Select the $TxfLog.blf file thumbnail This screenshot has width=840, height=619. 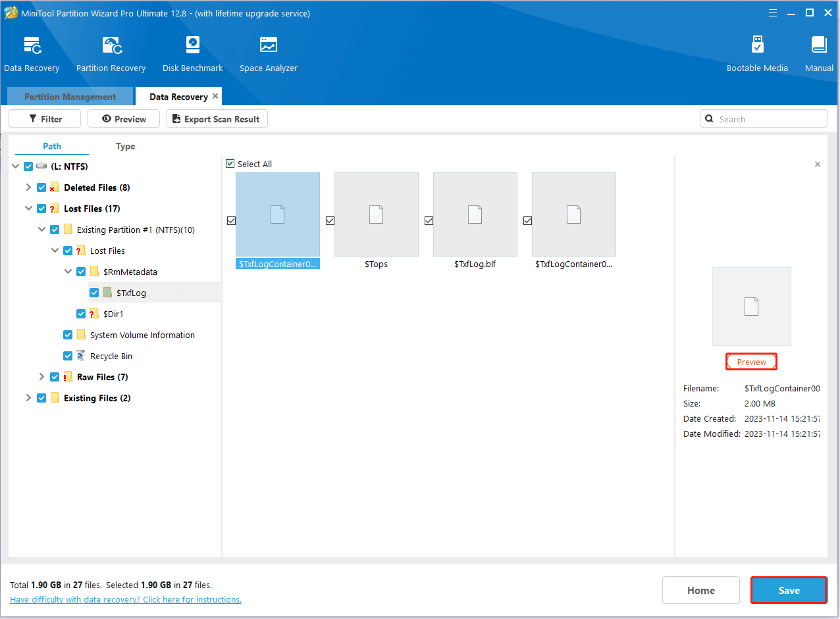pos(475,214)
